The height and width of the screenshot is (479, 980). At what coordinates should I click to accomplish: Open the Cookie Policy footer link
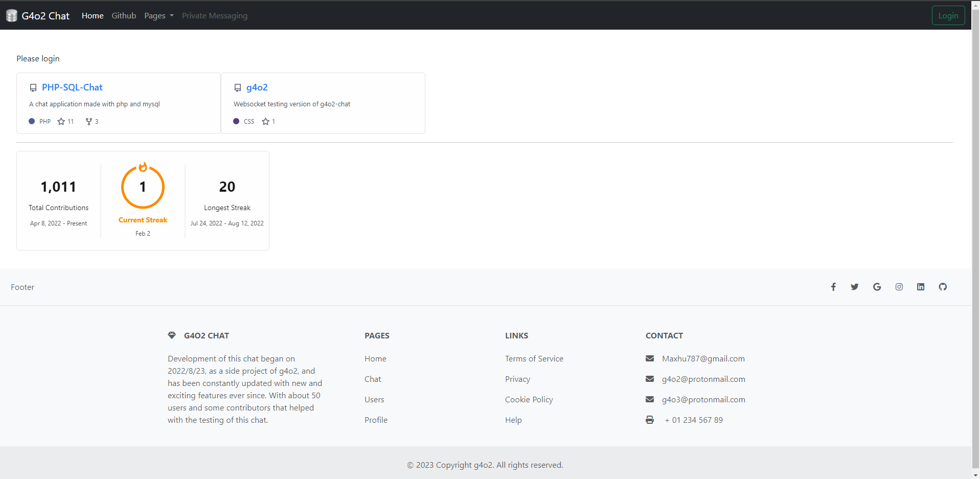click(x=529, y=400)
